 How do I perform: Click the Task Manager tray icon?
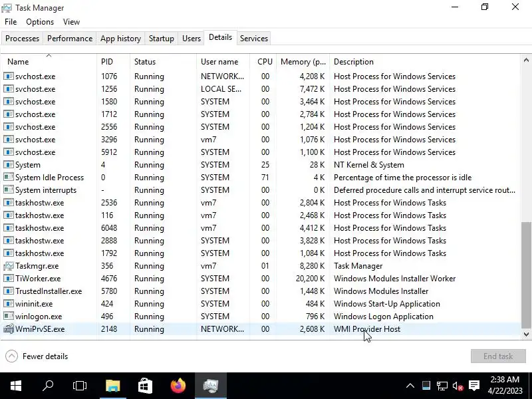coord(426,386)
